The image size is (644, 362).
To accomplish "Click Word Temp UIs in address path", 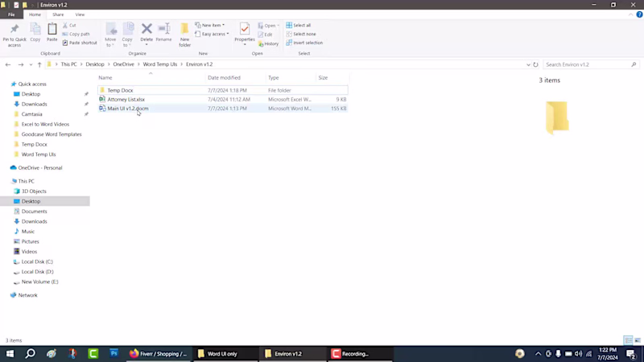I will (159, 64).
